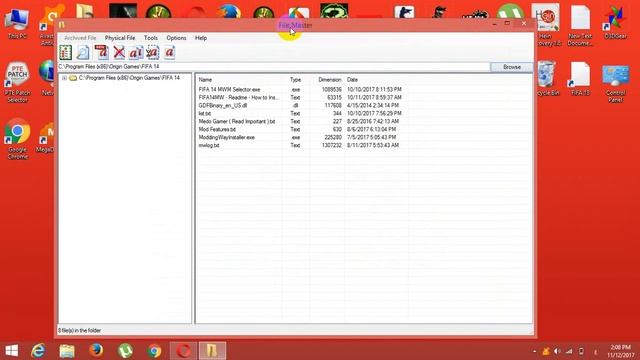Screen dimensions: 640x360
Task: Open the Help menu
Action: [201, 38]
